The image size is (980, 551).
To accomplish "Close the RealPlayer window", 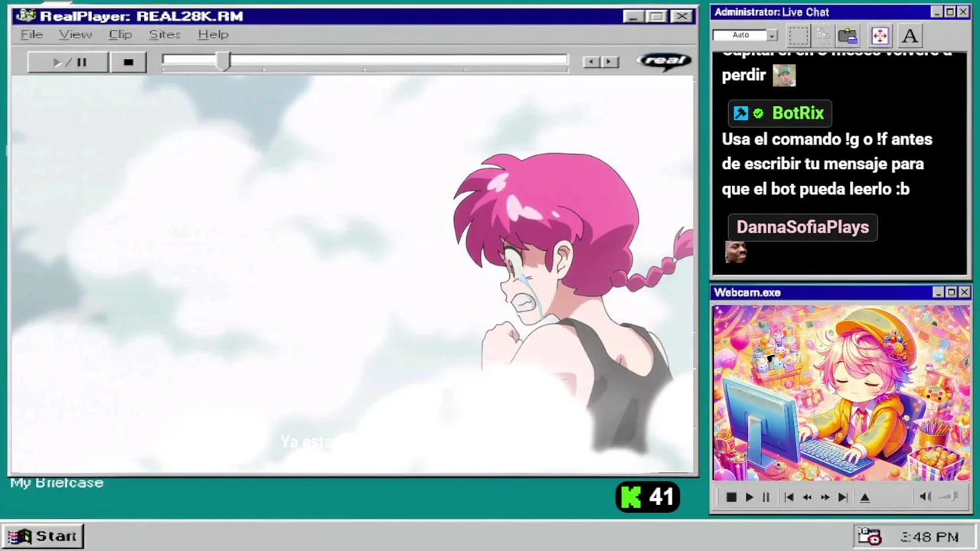I will [x=681, y=16].
